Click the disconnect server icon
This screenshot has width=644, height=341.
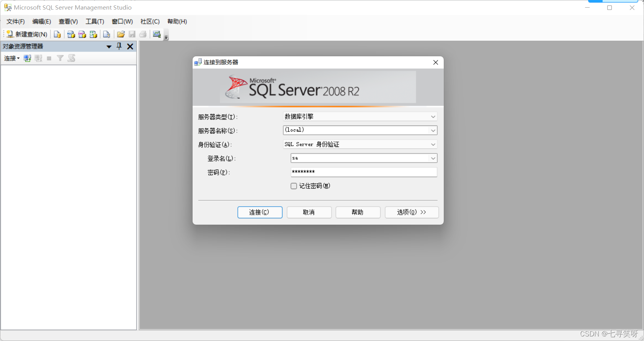[38, 58]
